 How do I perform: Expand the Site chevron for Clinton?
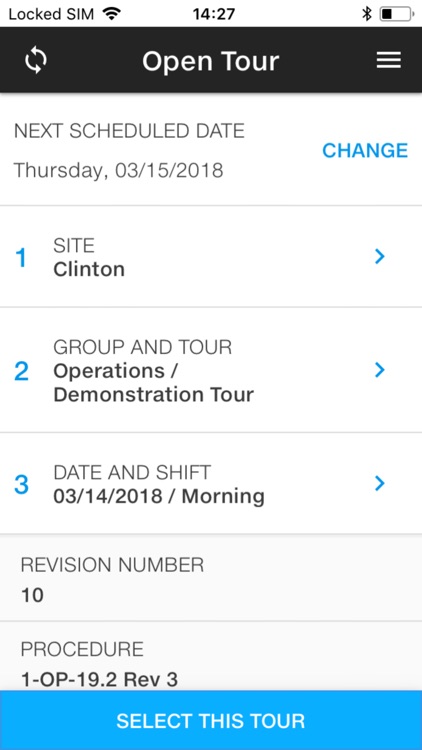[x=379, y=256]
